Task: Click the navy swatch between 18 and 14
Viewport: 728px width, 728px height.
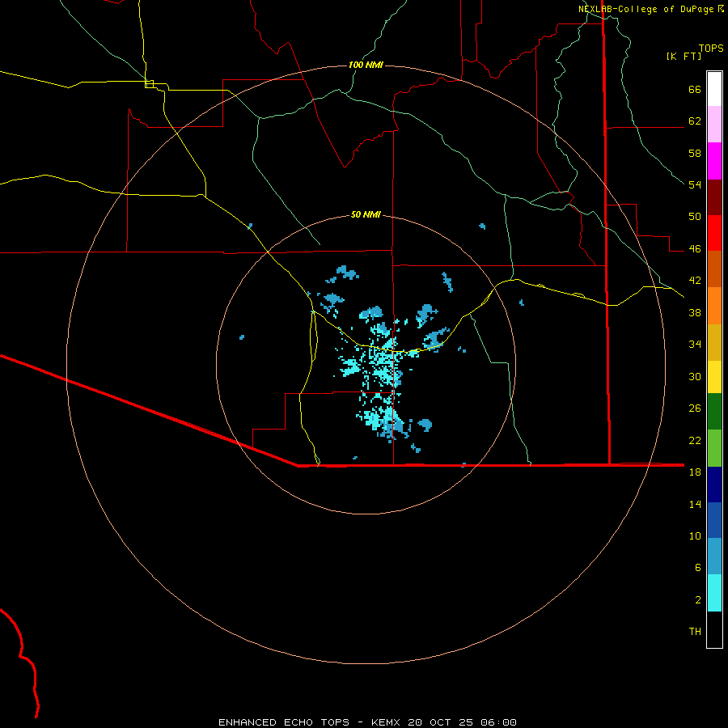Action: (x=714, y=484)
